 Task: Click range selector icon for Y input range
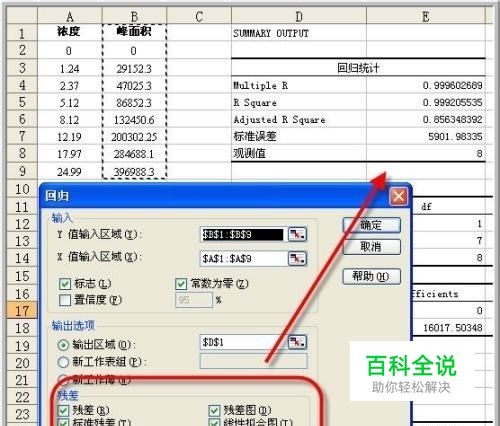[297, 234]
